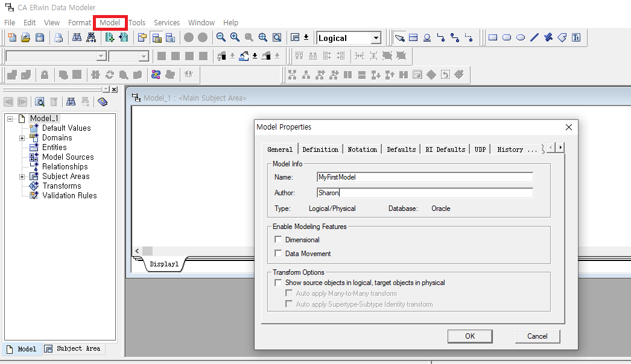Collapse the Model_1 tree root node
Image resolution: width=631 pixels, height=364 pixels.
(x=10, y=119)
